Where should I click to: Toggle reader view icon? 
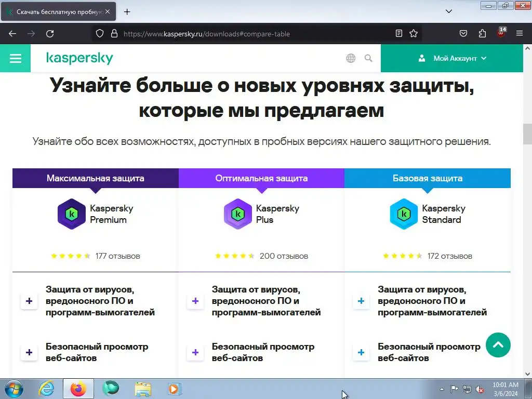point(399,33)
